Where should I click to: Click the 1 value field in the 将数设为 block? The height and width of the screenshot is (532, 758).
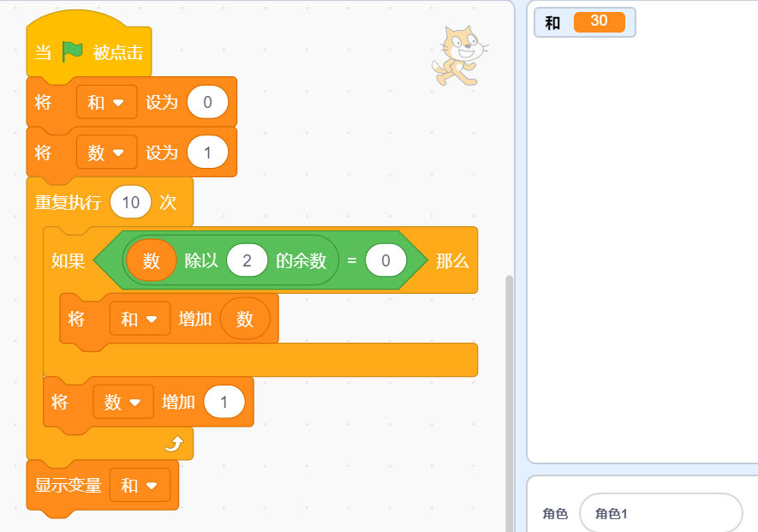210,152
